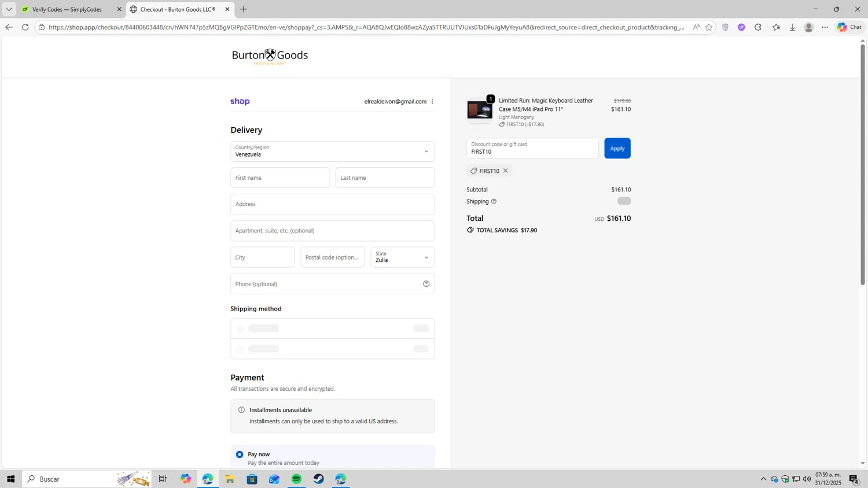The image size is (868, 488).
Task: Close the Checkout Burton Goods tab
Action: tap(227, 9)
